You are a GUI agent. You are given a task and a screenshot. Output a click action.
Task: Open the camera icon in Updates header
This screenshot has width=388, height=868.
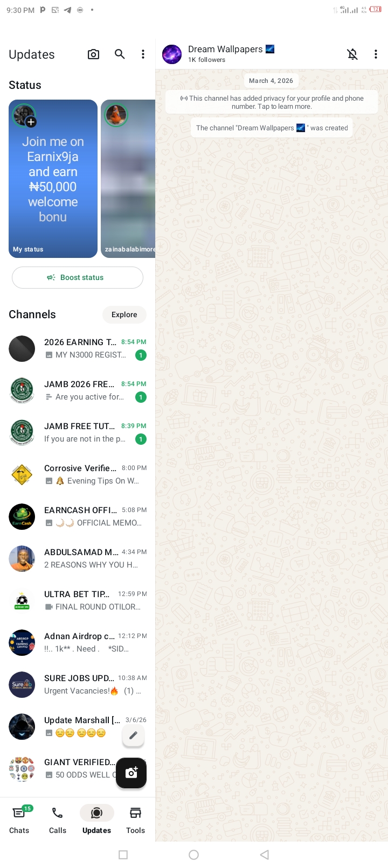(x=93, y=54)
